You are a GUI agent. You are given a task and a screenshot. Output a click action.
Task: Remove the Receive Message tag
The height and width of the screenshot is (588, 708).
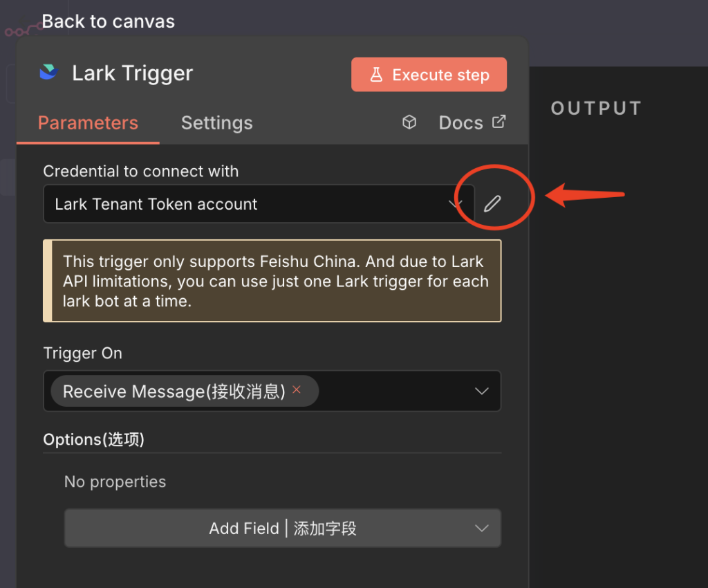297,390
